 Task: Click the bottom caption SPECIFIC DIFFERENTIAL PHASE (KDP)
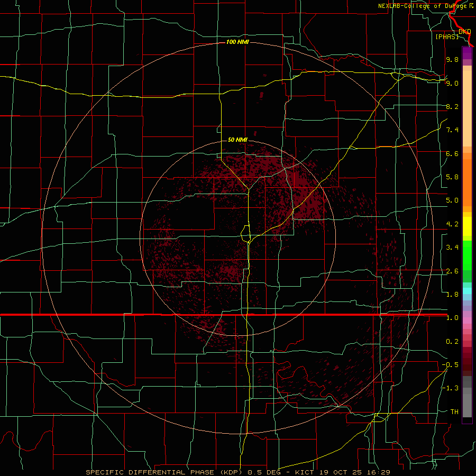click(x=165, y=472)
